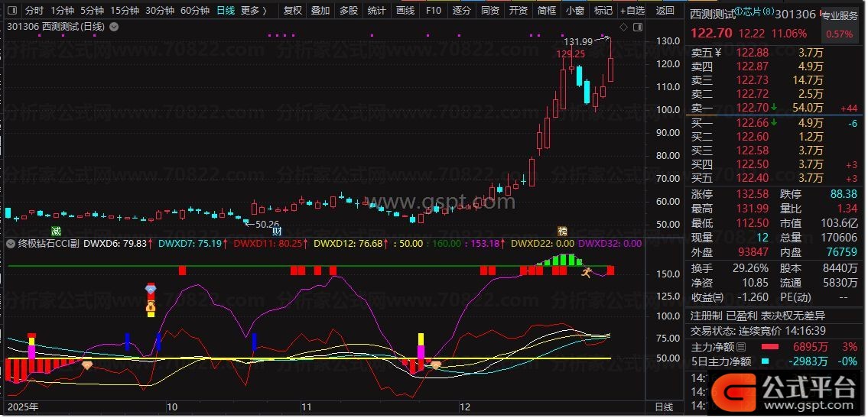Toggle 叠加 overlay mode

(320, 11)
